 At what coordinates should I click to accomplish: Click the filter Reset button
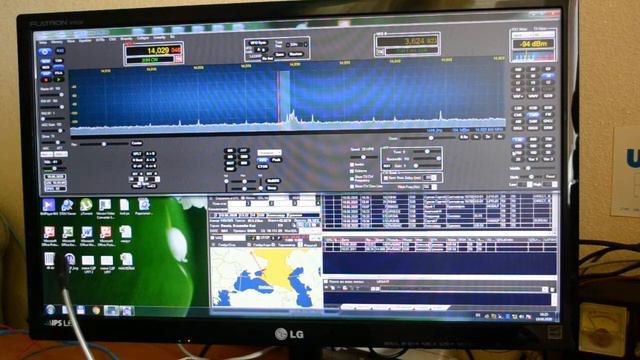550,176
